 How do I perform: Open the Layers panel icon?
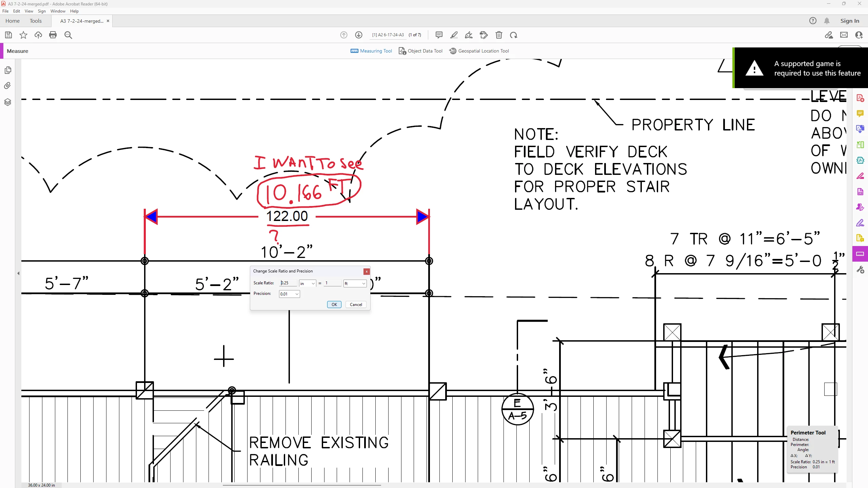pyautogui.click(x=7, y=102)
